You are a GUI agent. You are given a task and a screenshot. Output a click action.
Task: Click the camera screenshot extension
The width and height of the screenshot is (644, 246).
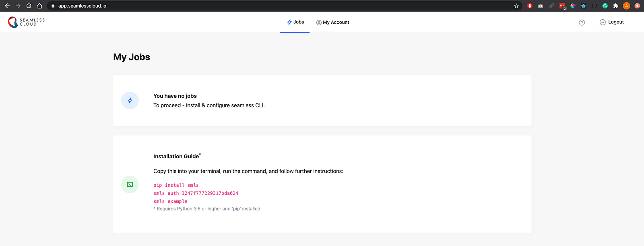(541, 6)
